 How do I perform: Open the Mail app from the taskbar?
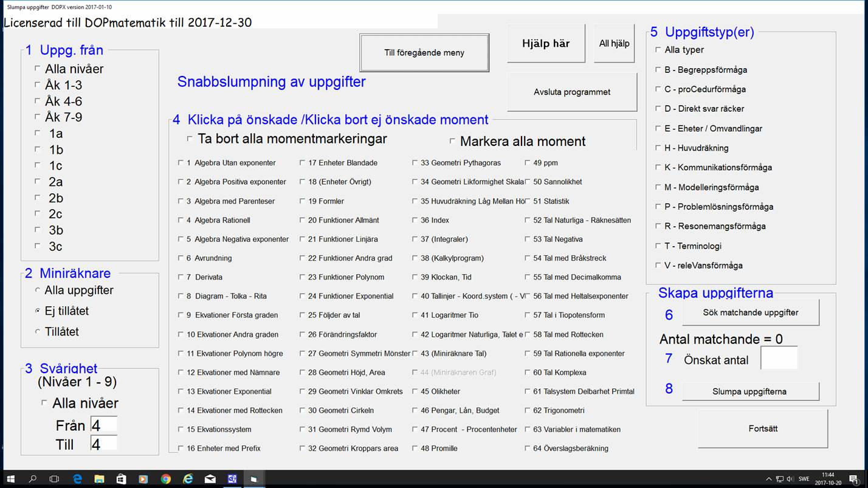click(210, 479)
